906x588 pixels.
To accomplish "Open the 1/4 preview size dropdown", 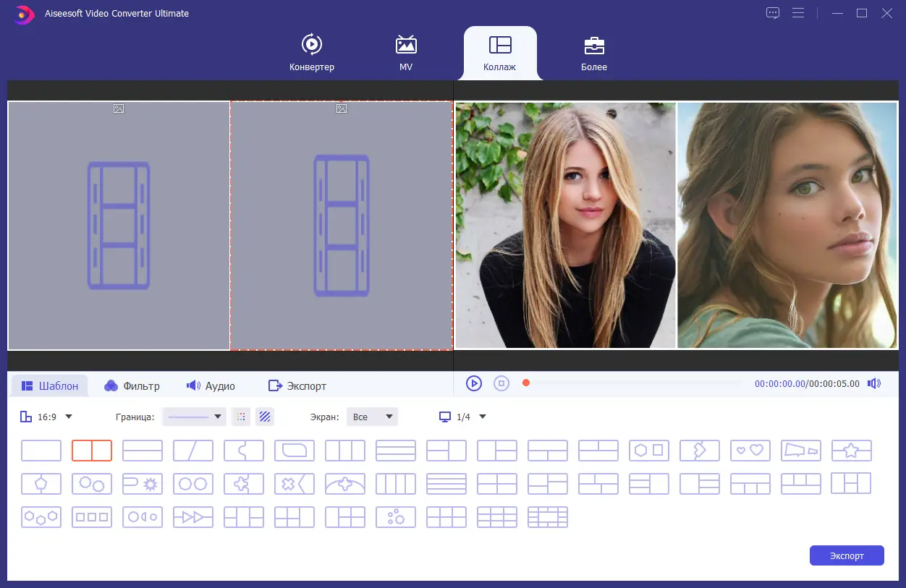I will [x=463, y=417].
